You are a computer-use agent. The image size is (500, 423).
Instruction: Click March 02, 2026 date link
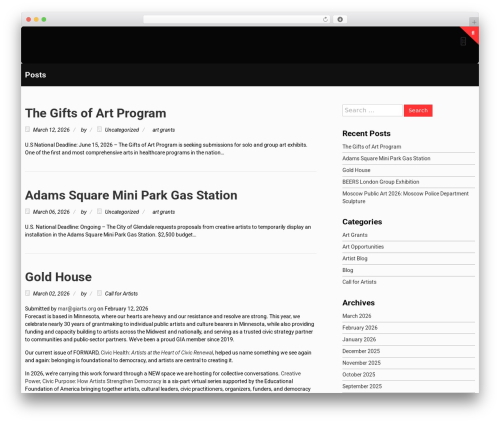(51, 294)
